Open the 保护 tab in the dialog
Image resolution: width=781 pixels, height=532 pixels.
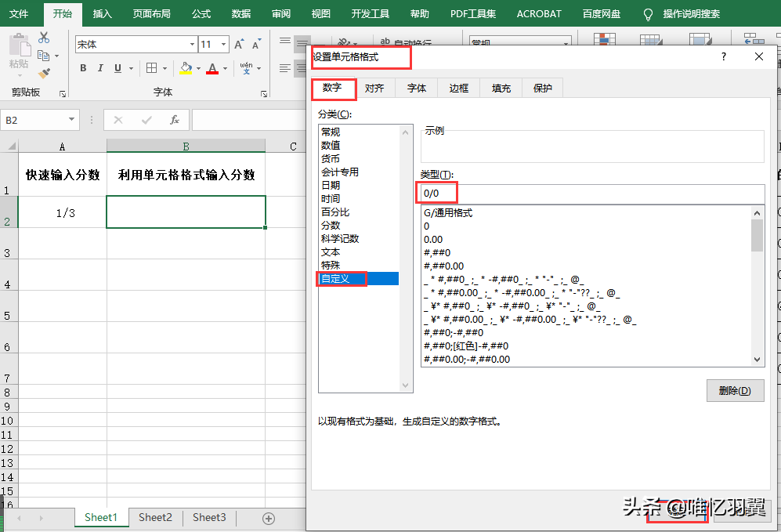542,89
